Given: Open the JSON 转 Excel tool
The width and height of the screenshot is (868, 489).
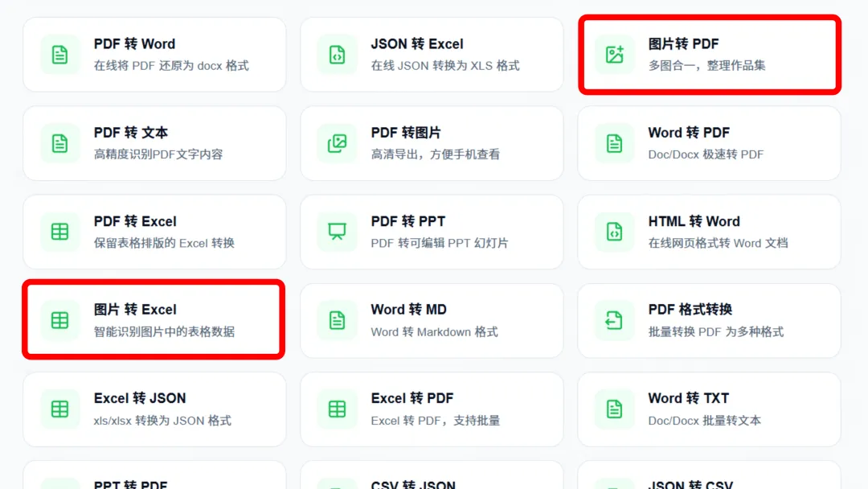Looking at the screenshot, I should coord(432,54).
